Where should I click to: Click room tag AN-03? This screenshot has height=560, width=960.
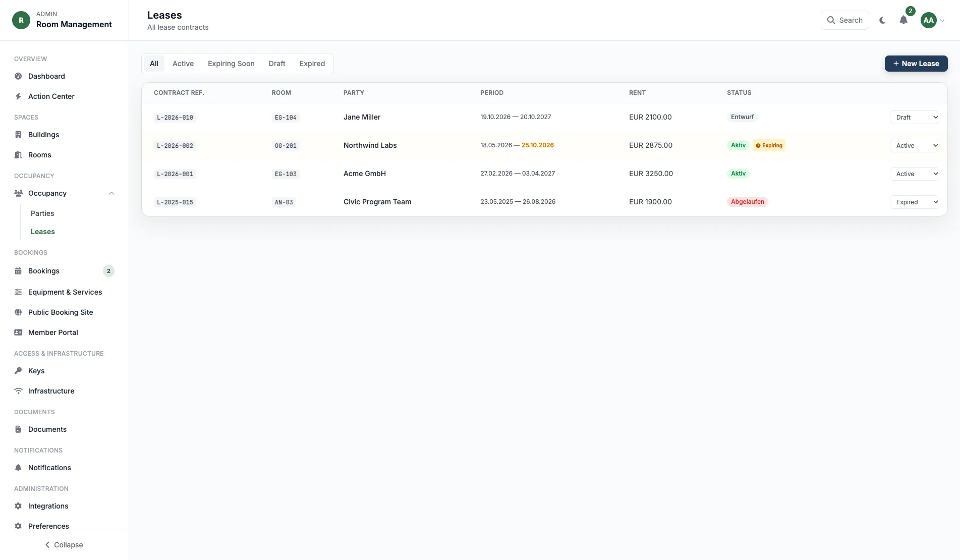coord(284,202)
